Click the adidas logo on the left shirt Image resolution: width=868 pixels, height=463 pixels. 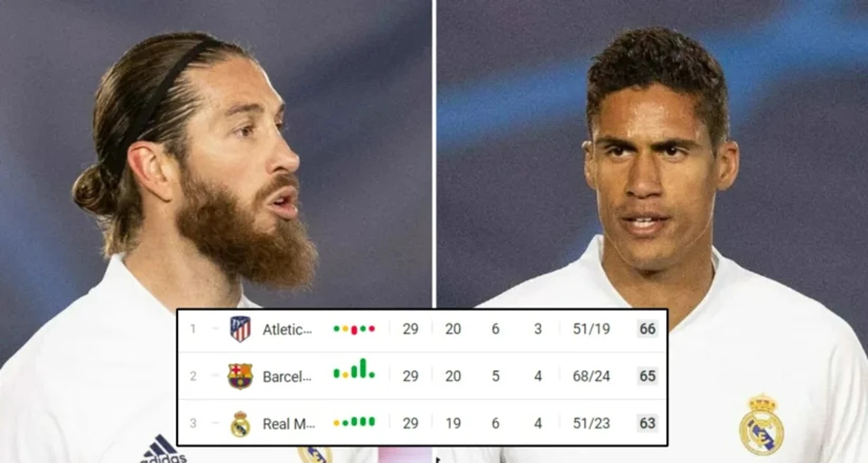(x=163, y=449)
